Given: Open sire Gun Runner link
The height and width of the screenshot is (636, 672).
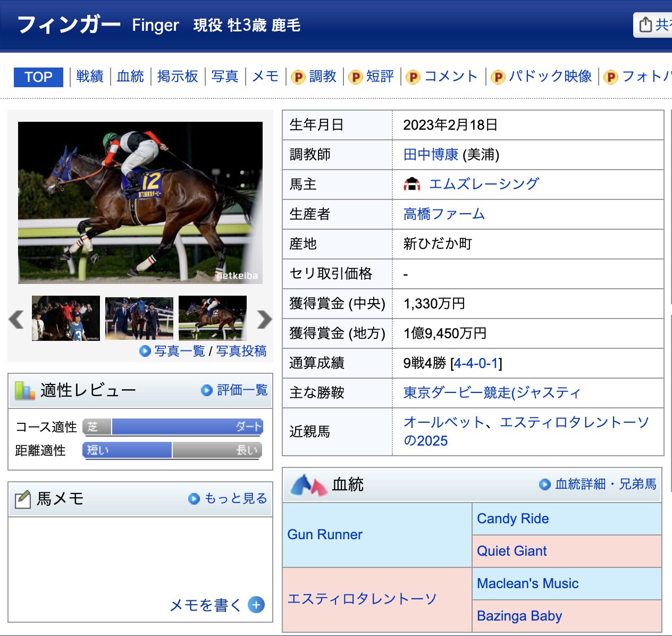Looking at the screenshot, I should tap(325, 534).
